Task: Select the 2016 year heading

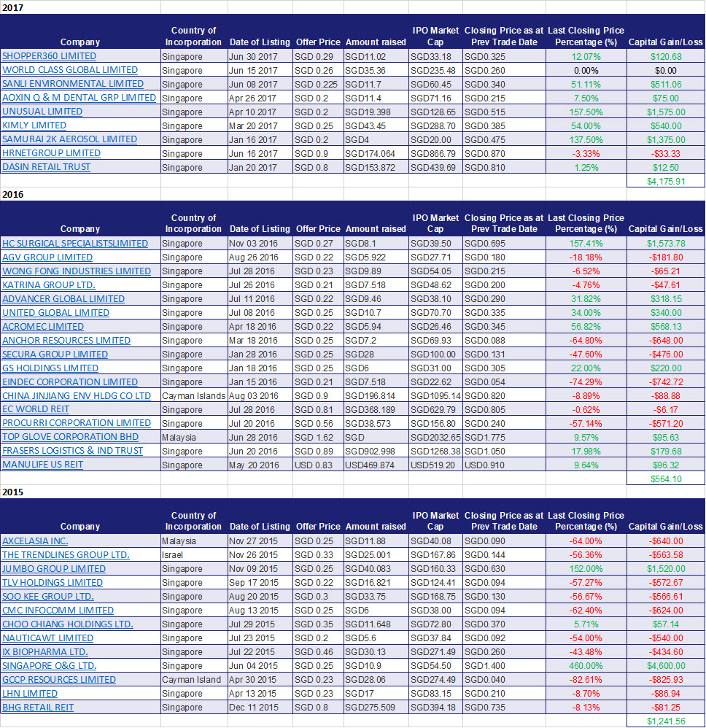Action: pyautogui.click(x=12, y=195)
